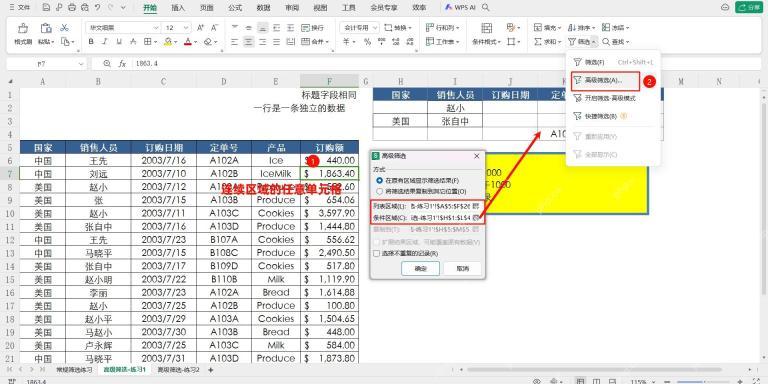Click the Cut scissors icon
Screen dimensions: 768x384
click(65, 28)
